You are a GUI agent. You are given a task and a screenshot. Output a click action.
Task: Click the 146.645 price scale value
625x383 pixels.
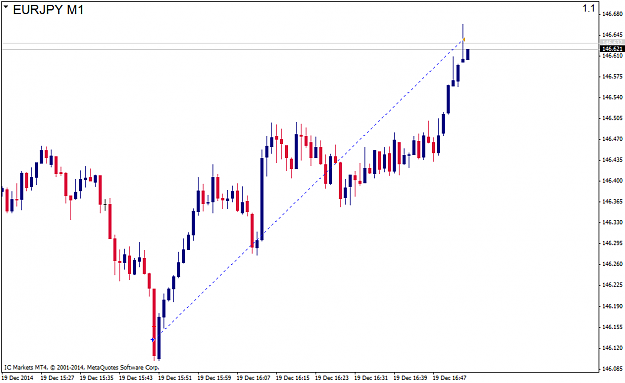[613, 35]
